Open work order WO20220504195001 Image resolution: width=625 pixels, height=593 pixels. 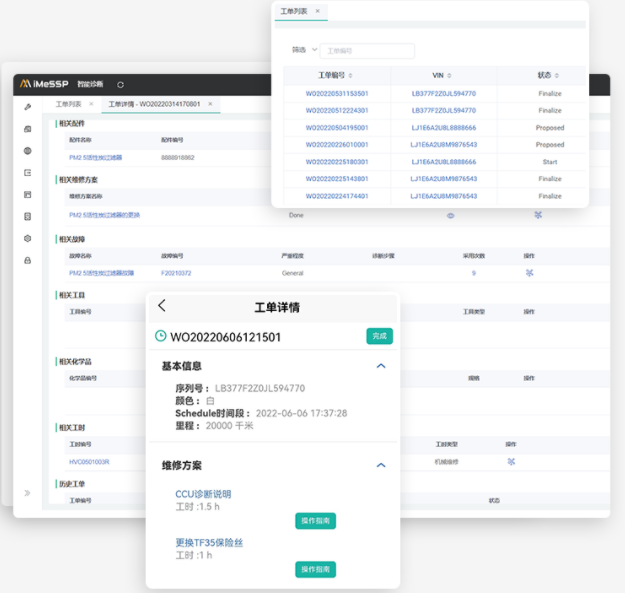pos(337,128)
